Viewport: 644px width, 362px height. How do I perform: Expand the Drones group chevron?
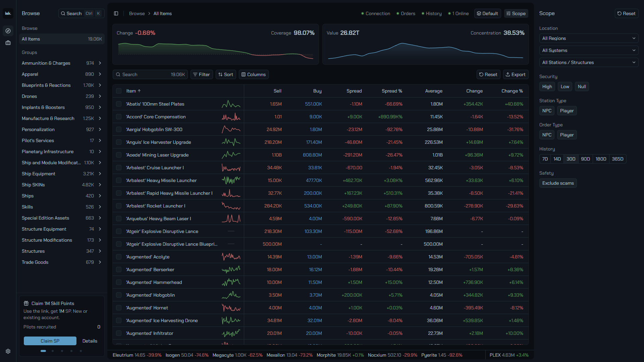pyautogui.click(x=100, y=96)
